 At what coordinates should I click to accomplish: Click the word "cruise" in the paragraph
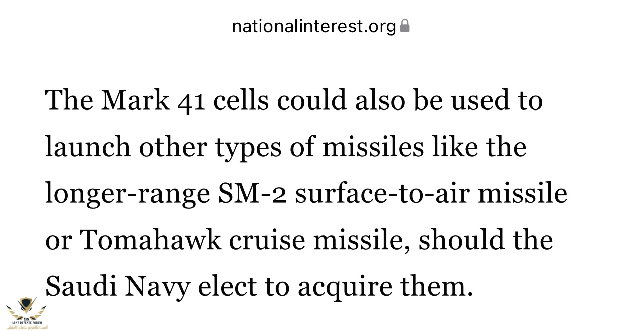click(267, 240)
